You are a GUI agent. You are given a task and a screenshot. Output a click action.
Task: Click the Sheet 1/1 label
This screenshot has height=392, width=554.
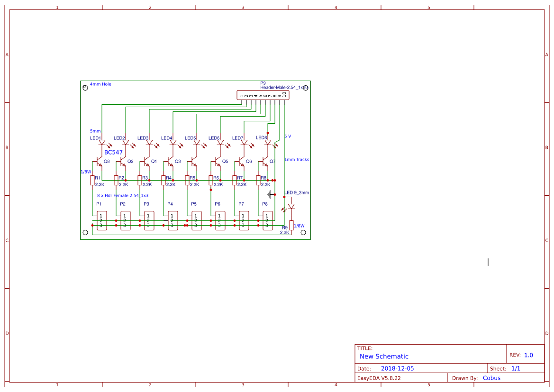click(515, 368)
